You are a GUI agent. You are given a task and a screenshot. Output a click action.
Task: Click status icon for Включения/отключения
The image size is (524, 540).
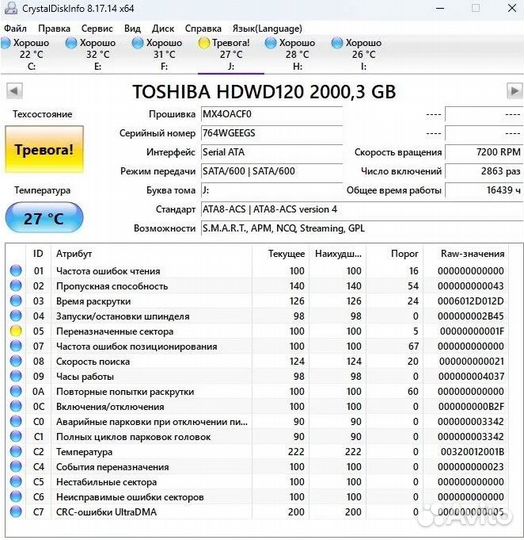coord(16,406)
